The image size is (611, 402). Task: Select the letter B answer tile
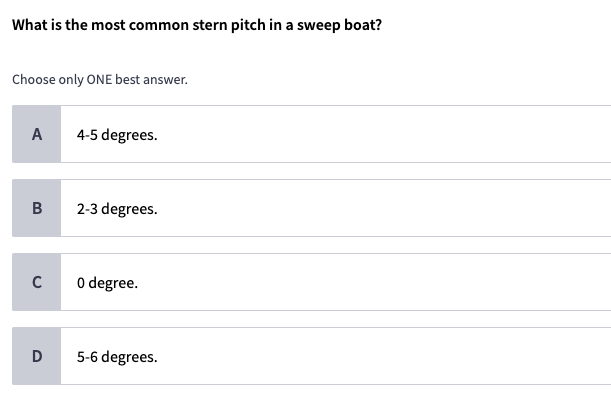(37, 208)
